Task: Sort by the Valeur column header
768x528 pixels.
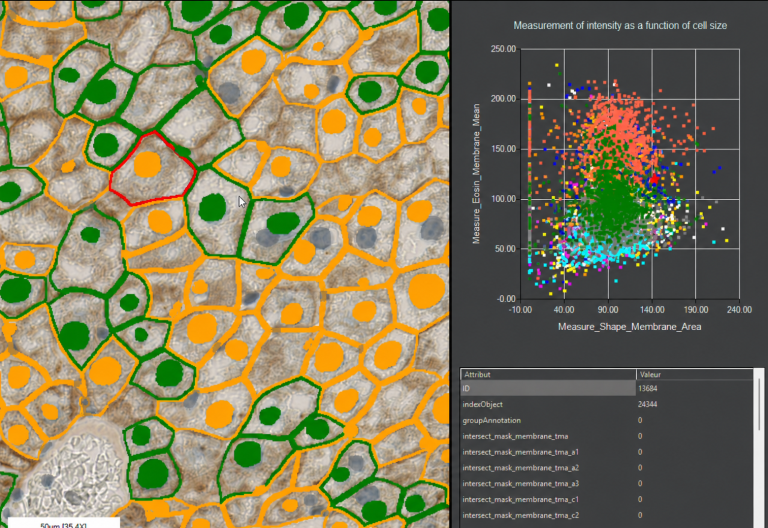Action: [x=696, y=374]
